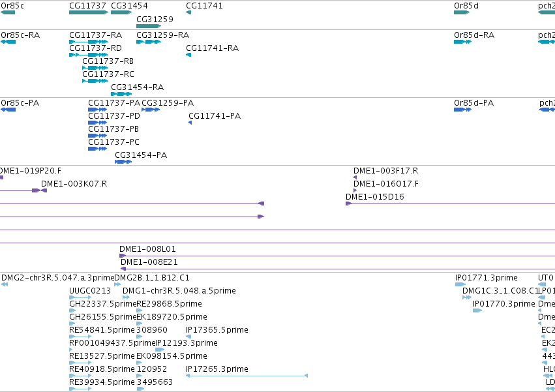The image size is (555, 392).
Task: Select the DME1-003F17.R end marker
Action: [x=355, y=177]
